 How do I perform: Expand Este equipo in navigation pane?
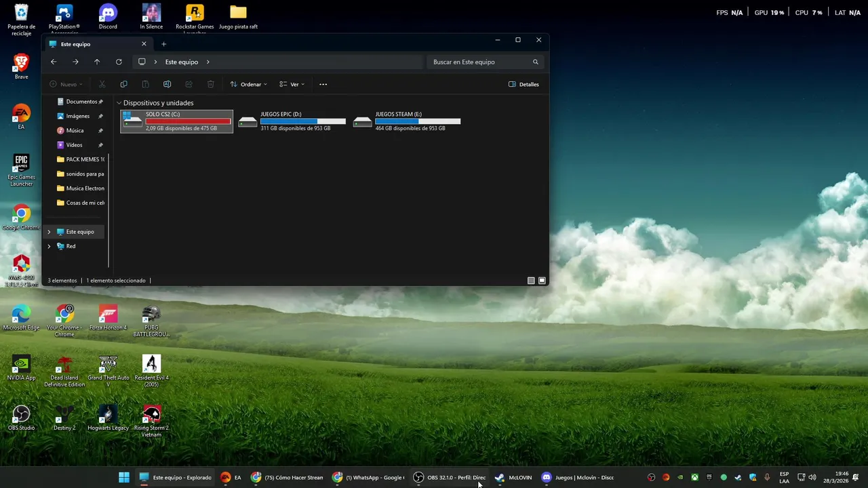tap(49, 232)
